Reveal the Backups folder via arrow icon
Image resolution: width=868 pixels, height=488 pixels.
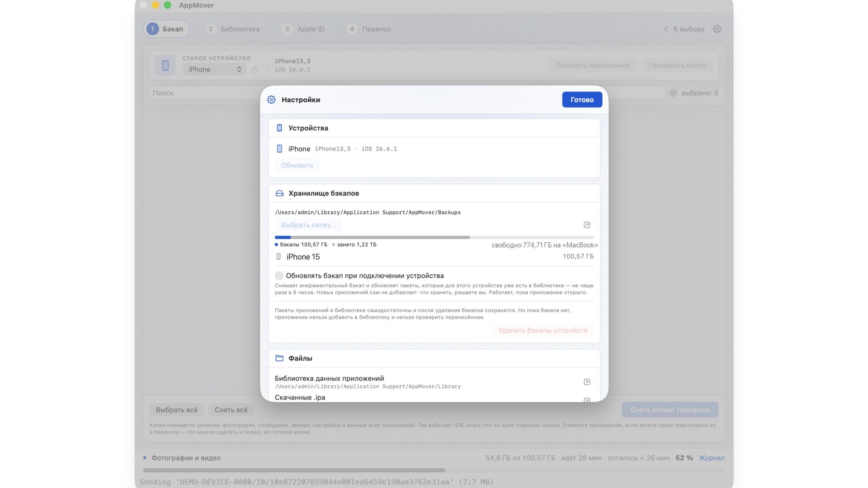[587, 225]
